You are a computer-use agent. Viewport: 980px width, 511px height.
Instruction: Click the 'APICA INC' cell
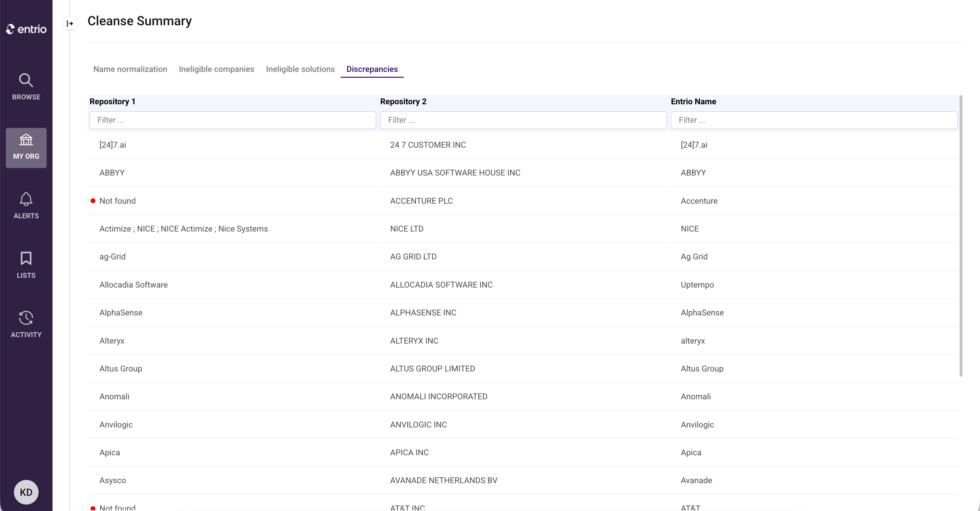point(409,452)
